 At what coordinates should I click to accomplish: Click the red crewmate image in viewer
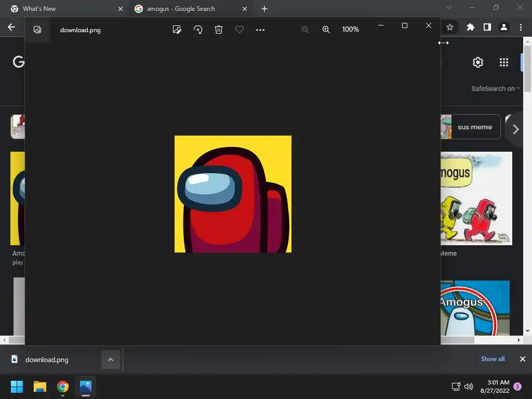[233, 194]
